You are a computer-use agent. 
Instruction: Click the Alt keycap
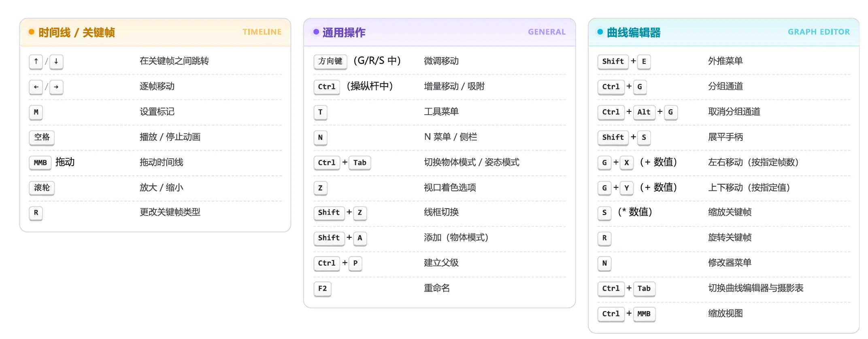[x=644, y=112]
